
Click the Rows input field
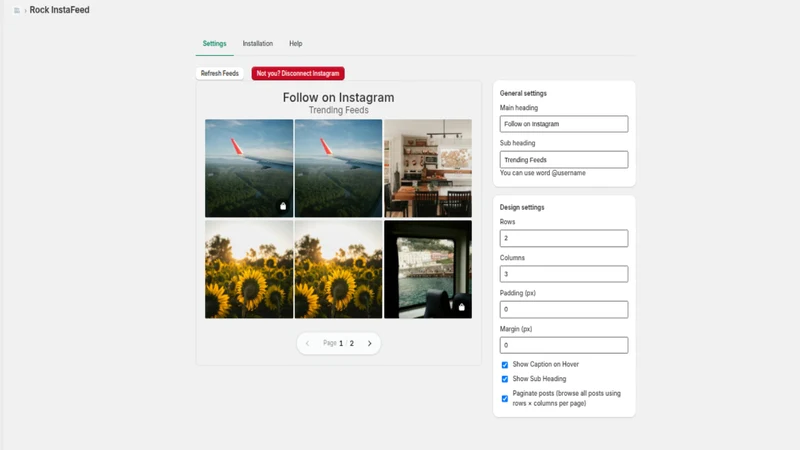click(564, 238)
